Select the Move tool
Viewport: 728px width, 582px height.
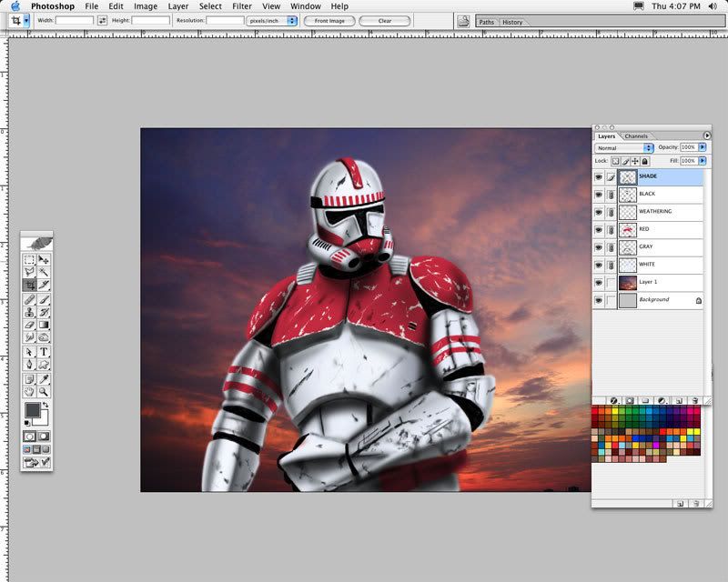[44, 259]
